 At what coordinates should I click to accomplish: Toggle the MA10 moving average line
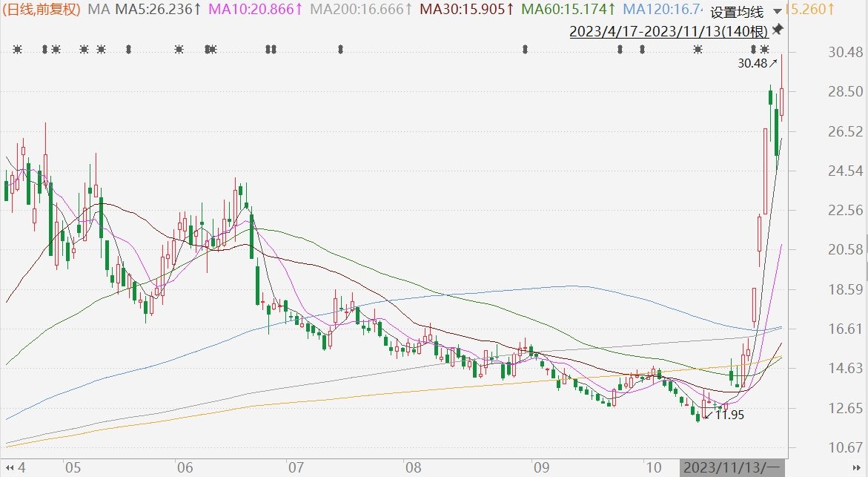tap(256, 10)
